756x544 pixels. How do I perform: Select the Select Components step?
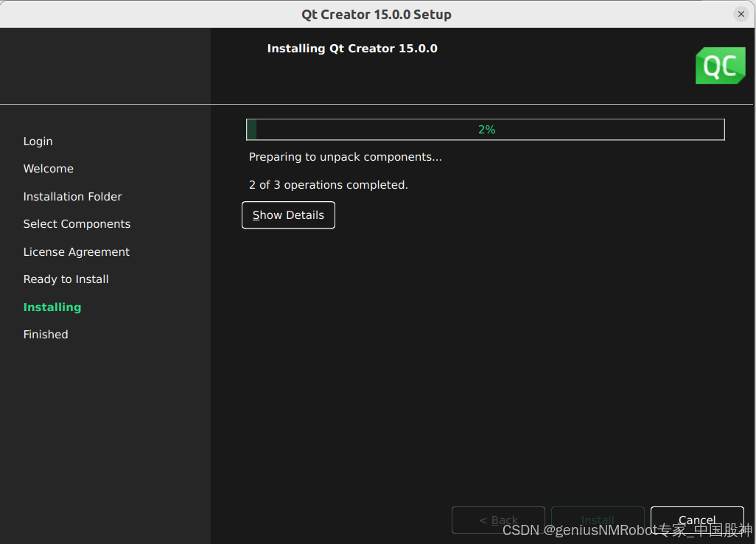point(77,223)
